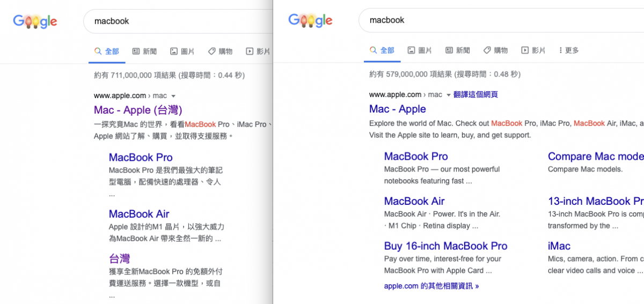Click the tag icon of the left 購物 tab

211,51
